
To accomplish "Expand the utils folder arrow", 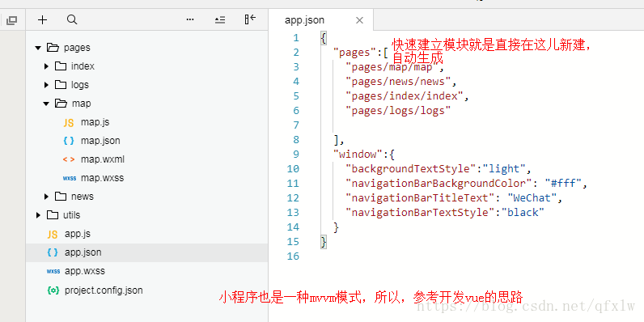I will tap(38, 215).
